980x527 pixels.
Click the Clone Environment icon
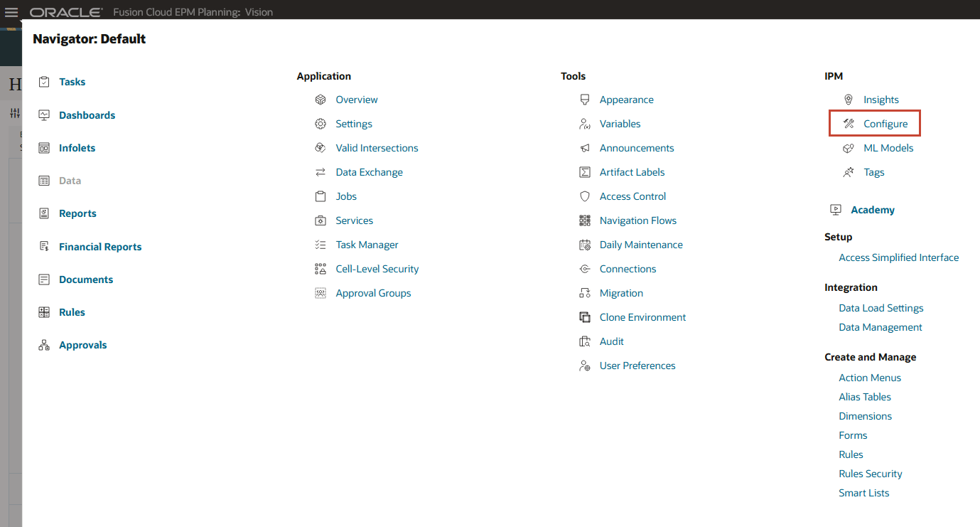coord(584,317)
